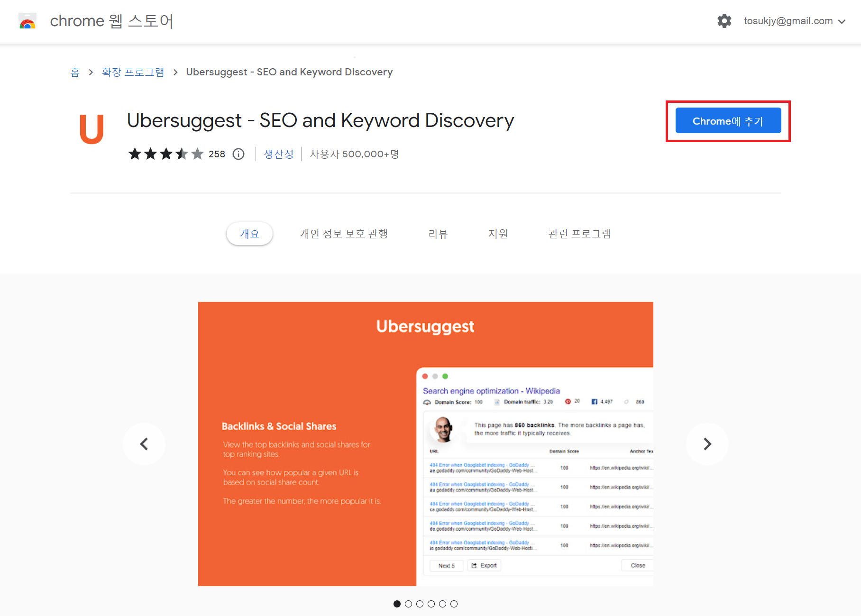Open the 생산성 category link
861x616 pixels.
click(x=279, y=154)
